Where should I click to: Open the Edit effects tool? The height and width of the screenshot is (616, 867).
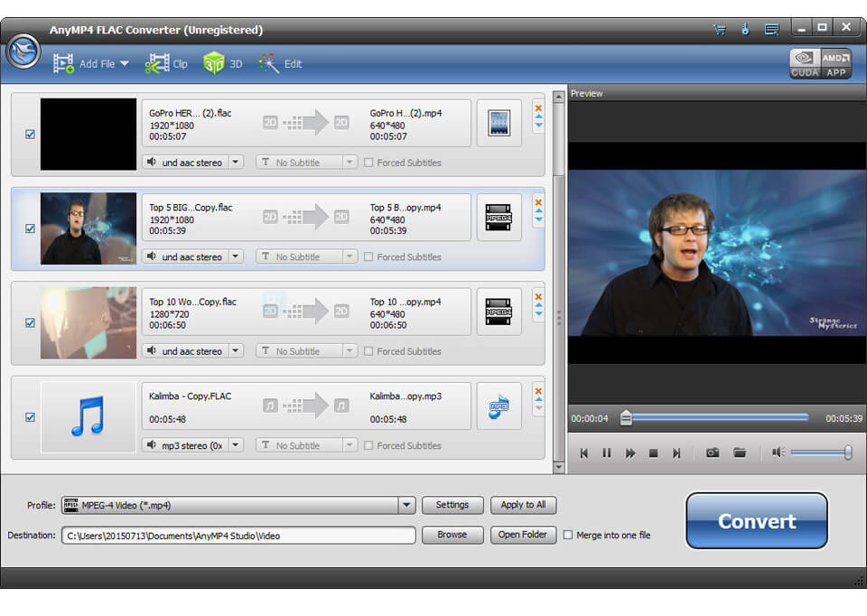point(281,63)
